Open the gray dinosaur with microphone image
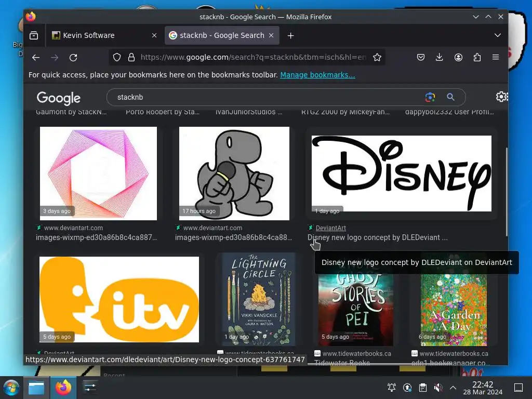 point(234,174)
